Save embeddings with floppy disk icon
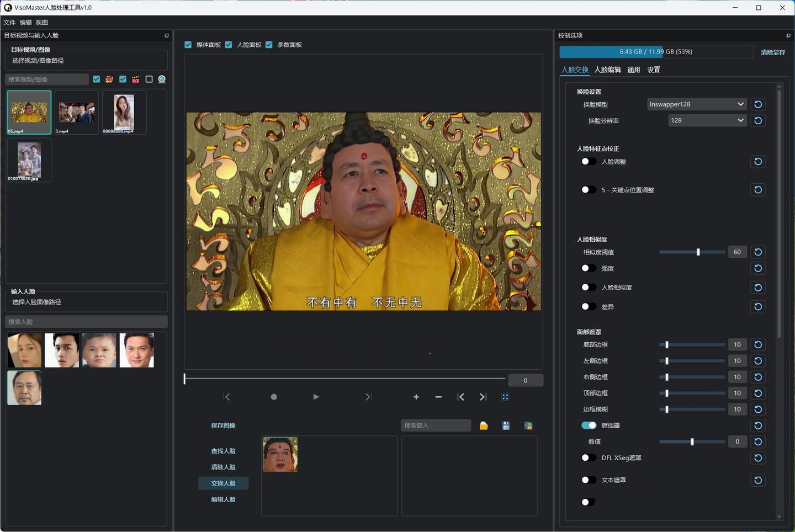795x532 pixels. [x=506, y=425]
